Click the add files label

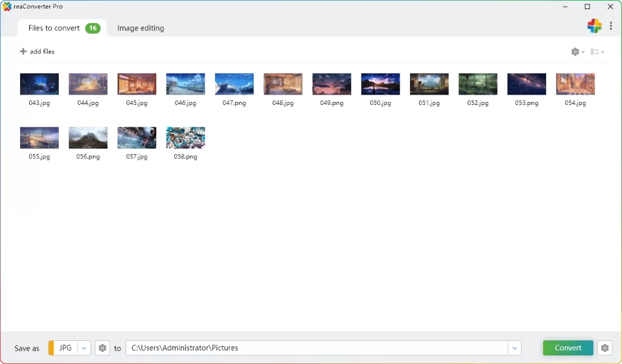pyautogui.click(x=41, y=52)
